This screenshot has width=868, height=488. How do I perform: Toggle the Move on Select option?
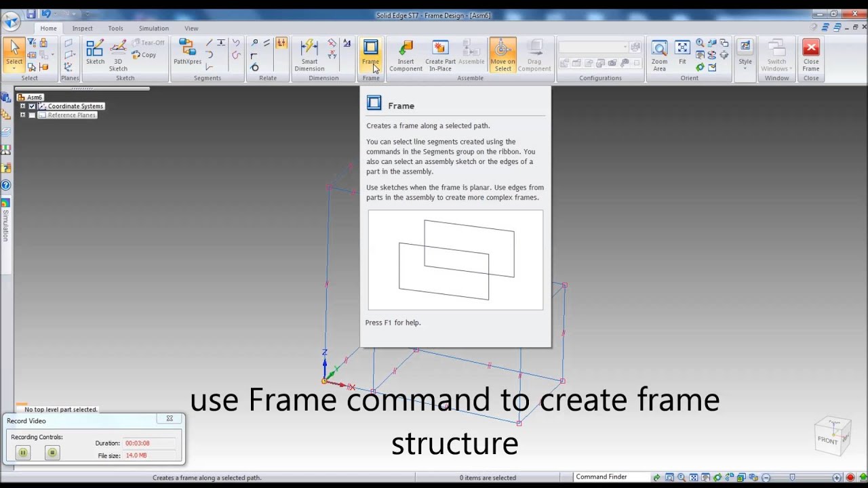502,55
